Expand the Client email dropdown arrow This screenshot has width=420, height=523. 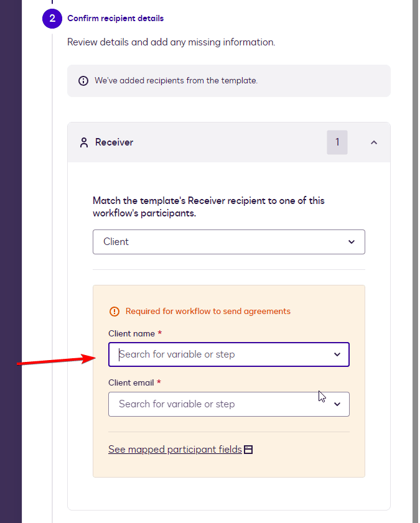[337, 404]
